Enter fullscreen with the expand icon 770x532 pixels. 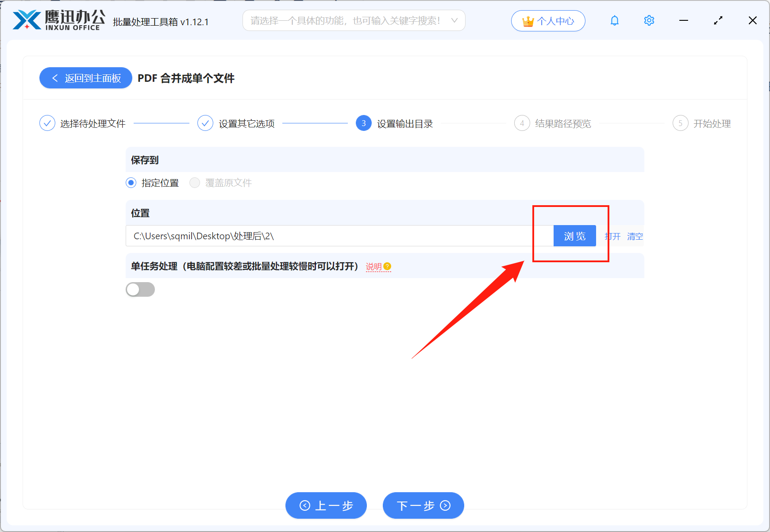click(x=718, y=20)
